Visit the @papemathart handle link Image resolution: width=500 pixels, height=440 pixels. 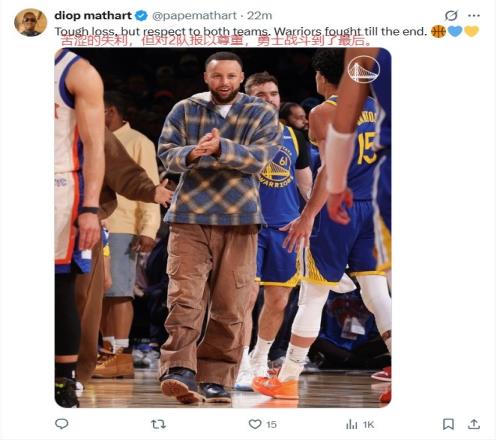(x=194, y=16)
